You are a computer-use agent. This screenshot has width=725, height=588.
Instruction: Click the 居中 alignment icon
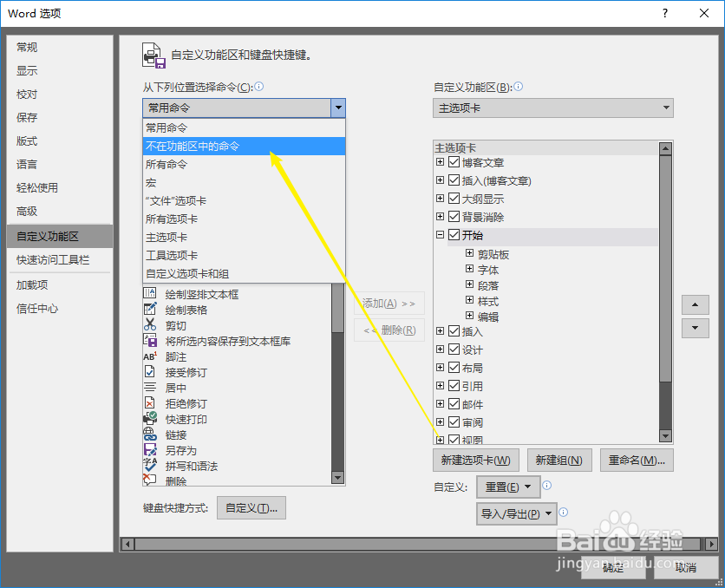pyautogui.click(x=150, y=388)
